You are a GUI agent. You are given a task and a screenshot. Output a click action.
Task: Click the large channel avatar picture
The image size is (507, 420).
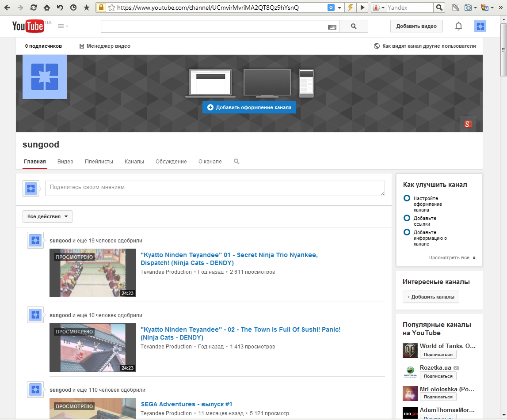45,77
